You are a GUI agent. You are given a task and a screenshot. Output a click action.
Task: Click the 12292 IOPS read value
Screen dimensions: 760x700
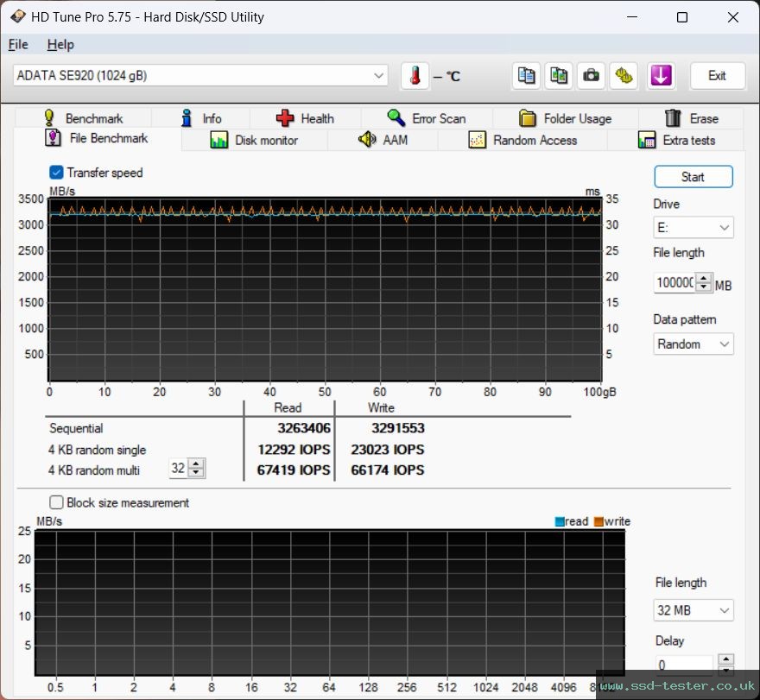294,450
